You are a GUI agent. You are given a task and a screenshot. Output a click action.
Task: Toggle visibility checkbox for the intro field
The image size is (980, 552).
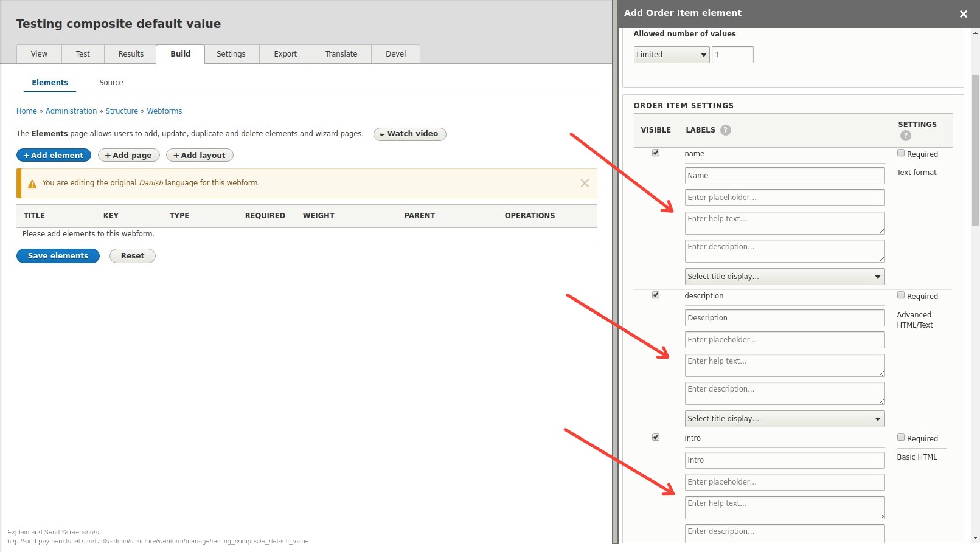pos(655,437)
